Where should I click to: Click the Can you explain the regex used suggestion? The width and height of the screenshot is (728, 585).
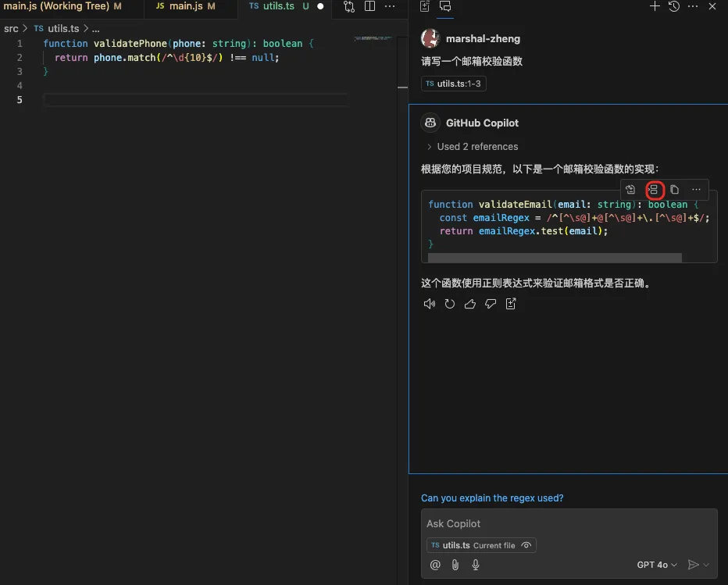point(493,498)
